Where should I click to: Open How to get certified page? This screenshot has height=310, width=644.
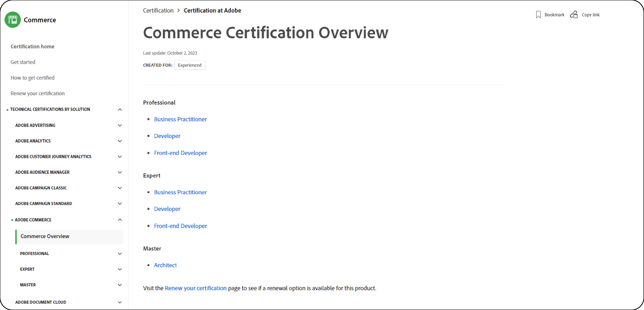pos(33,78)
